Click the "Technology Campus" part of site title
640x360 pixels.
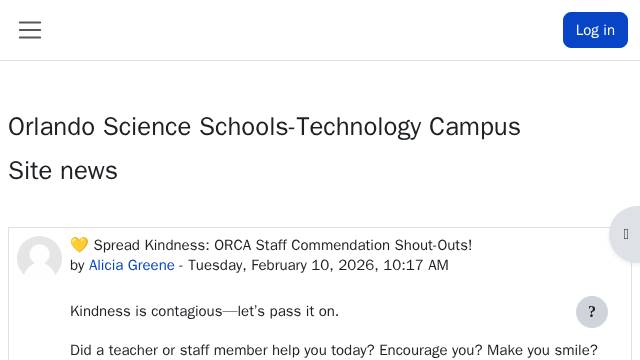(x=408, y=127)
